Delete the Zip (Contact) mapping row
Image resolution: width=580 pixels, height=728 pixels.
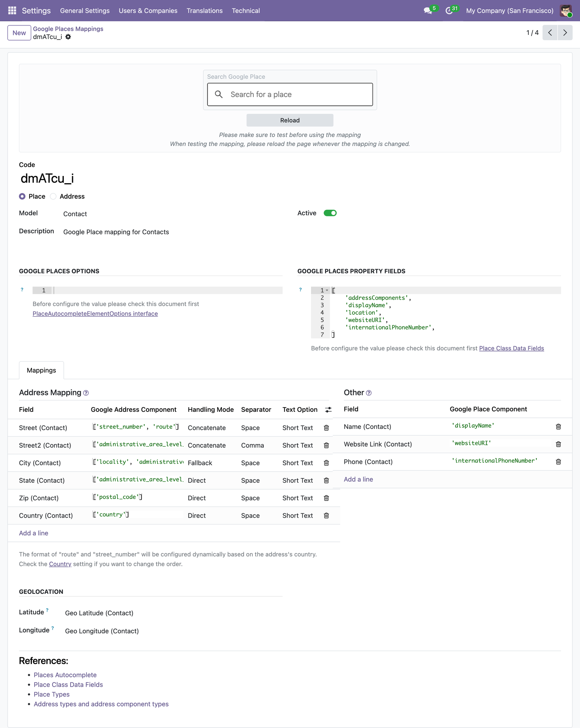point(326,498)
